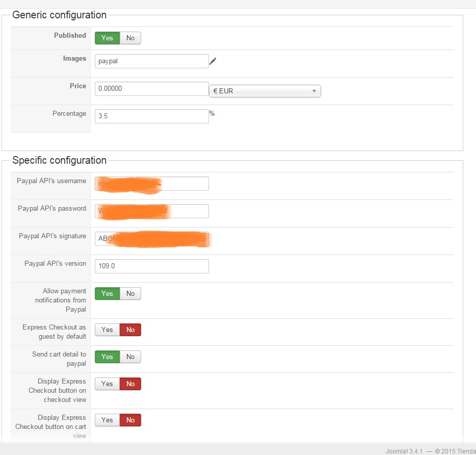Select No for Express button on cart view
476x455 pixels.
click(130, 420)
